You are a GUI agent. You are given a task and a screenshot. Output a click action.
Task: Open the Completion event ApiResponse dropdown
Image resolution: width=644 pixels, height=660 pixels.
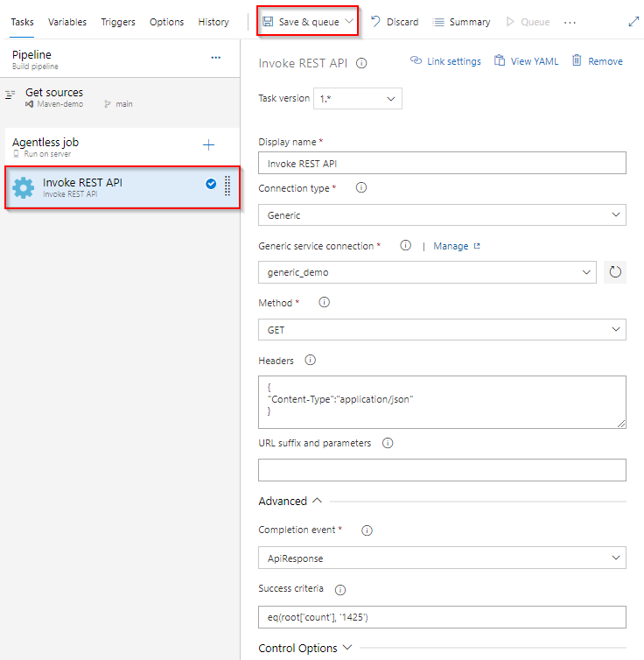(442, 558)
